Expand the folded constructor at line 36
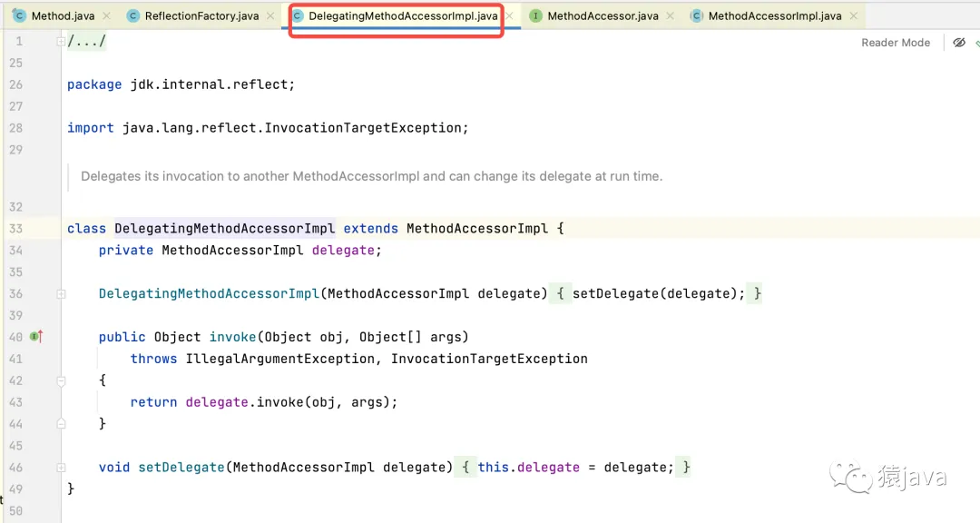980x523 pixels. [x=61, y=293]
